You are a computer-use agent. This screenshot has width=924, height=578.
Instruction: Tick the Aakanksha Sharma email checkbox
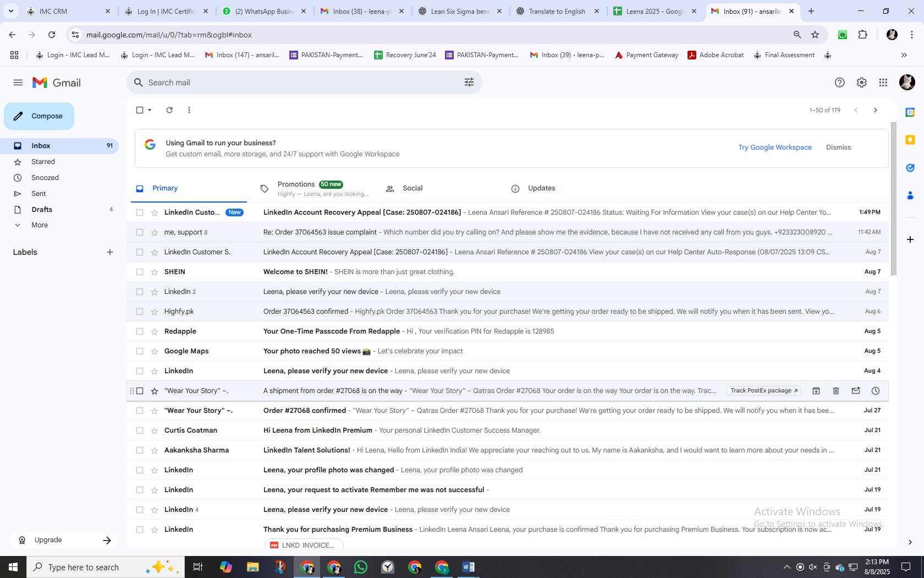(140, 450)
